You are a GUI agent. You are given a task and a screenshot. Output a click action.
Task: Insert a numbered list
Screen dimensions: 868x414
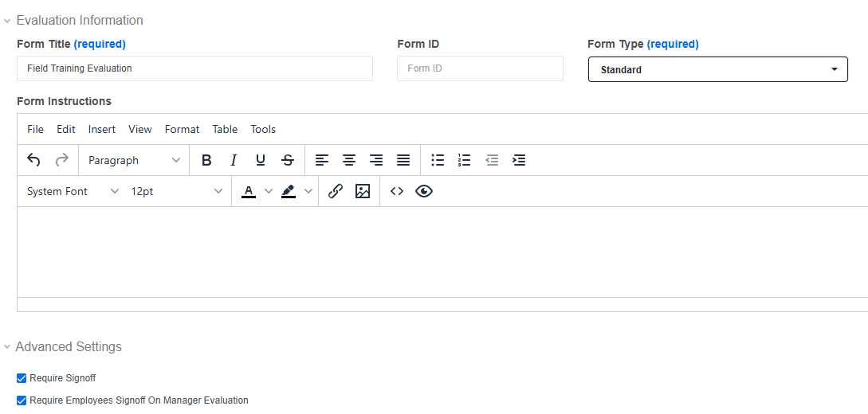point(465,160)
